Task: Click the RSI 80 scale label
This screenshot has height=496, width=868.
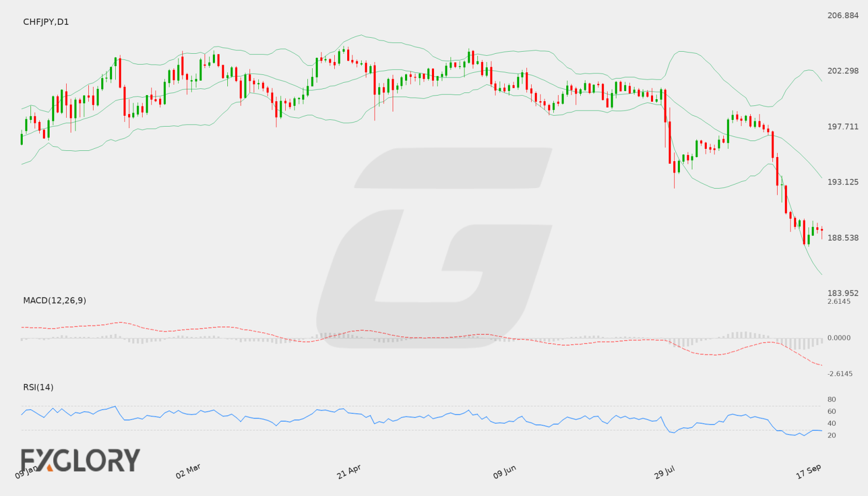Action: pos(831,399)
